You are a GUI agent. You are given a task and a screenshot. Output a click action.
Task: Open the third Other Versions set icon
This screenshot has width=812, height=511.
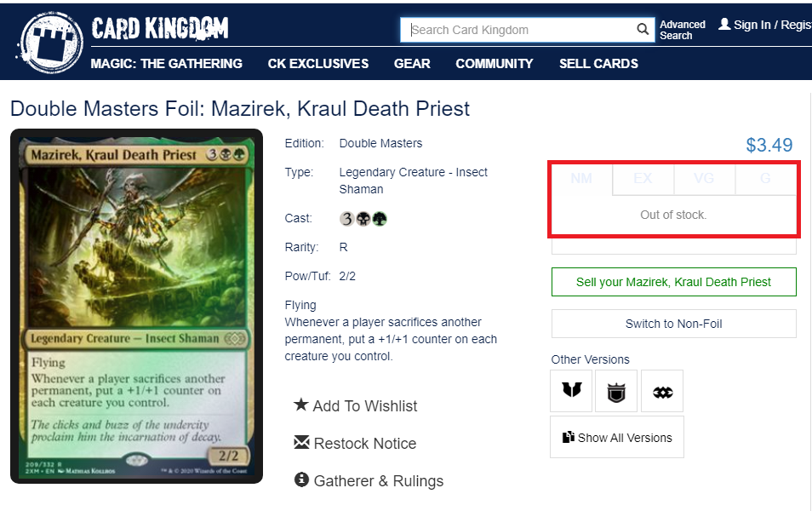(x=662, y=391)
